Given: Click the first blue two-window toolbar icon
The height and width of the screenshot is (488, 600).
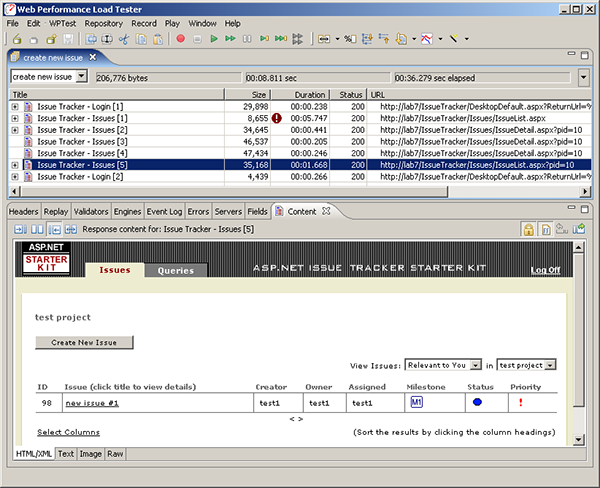Looking at the screenshot, I should pos(91,39).
